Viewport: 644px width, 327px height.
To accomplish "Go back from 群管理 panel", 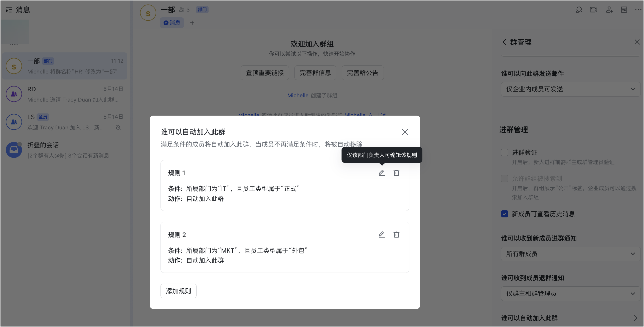I will tap(504, 42).
